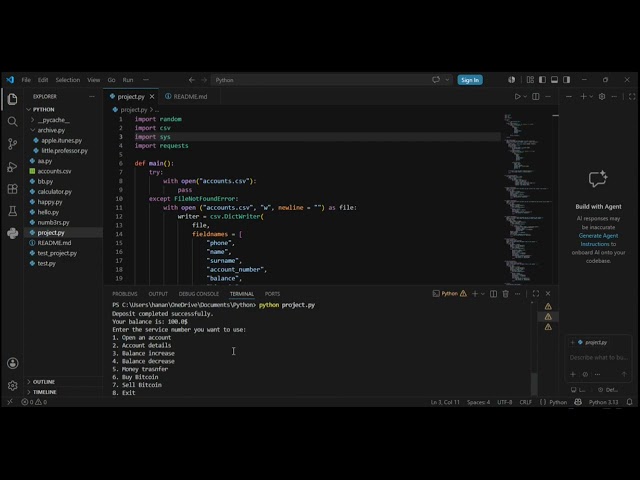Add a new terminal with plus icon

click(475, 294)
